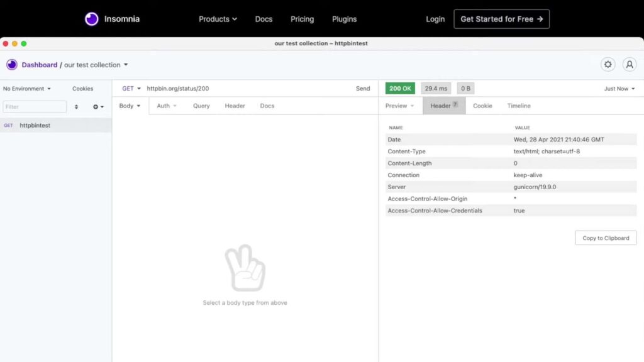Expand our test collection dropdown
The image size is (644, 362).
coord(96,65)
